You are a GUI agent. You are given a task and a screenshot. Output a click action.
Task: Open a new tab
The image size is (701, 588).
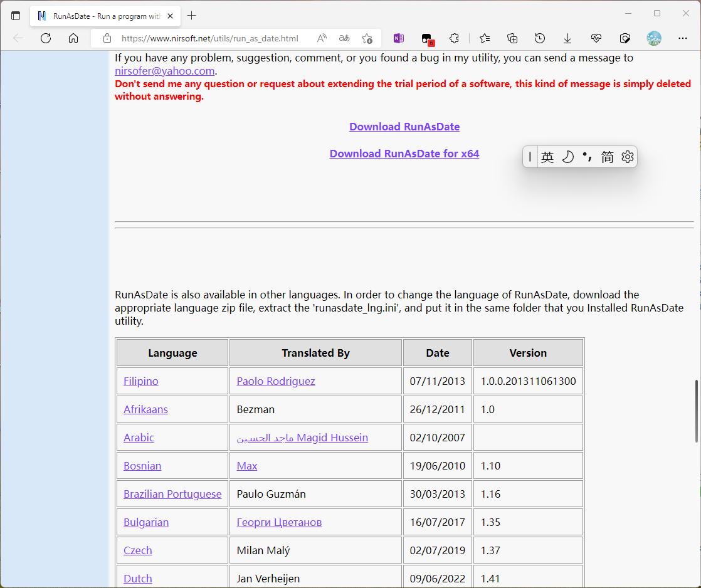coord(192,16)
